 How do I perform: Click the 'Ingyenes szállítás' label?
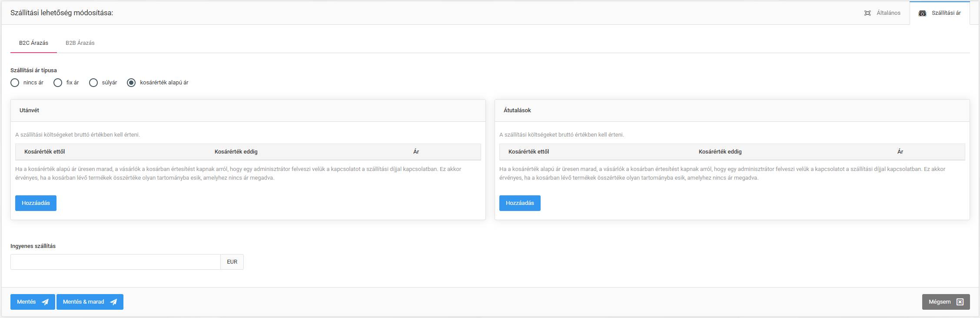pos(33,246)
